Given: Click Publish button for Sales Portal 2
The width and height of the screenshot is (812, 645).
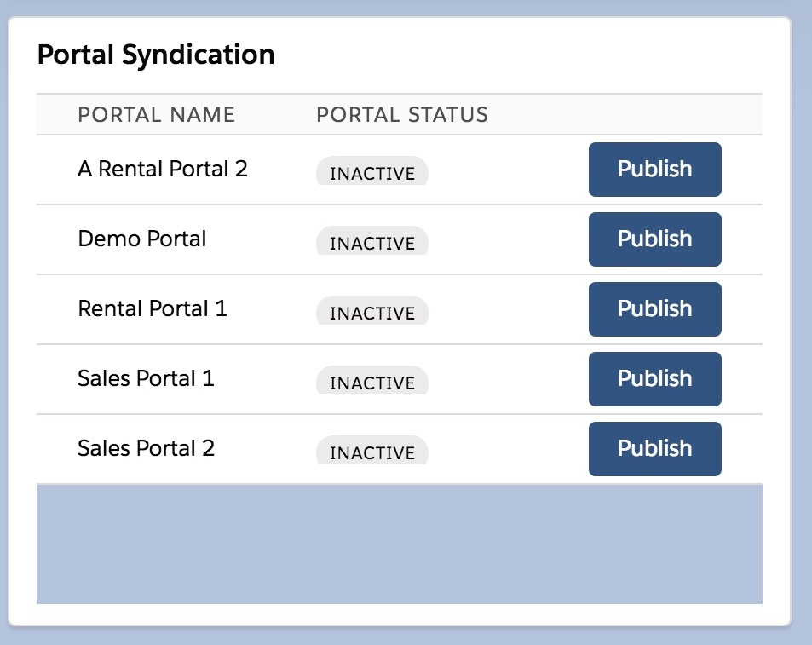Looking at the screenshot, I should pos(654,449).
